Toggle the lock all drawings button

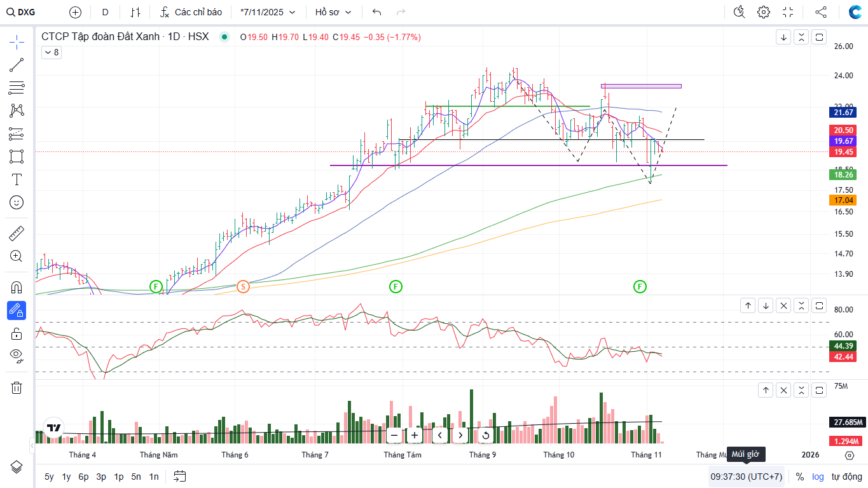(x=17, y=333)
